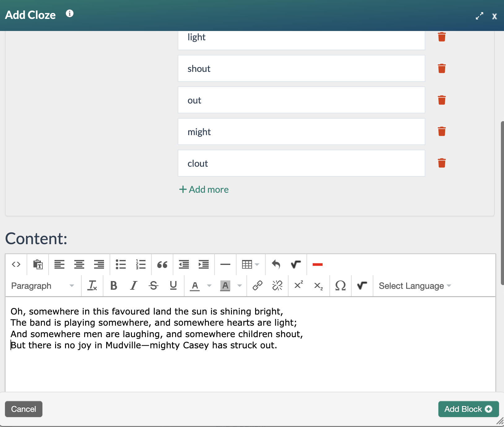
Task: Undo the last edit
Action: (276, 264)
